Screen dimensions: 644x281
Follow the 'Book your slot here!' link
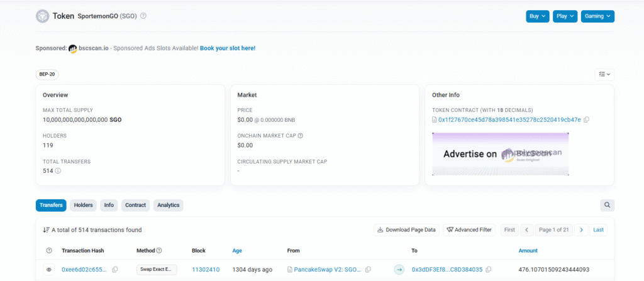pos(228,48)
